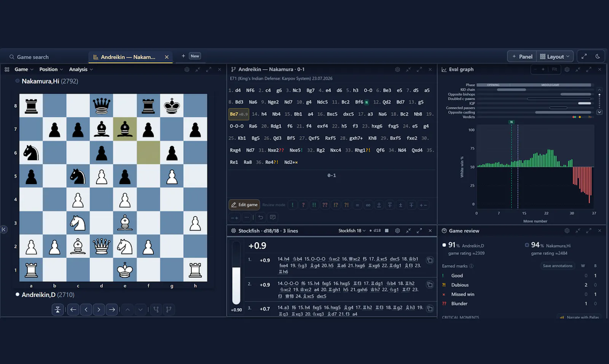Click the undo annotation arrow icon
This screenshot has height=364, width=609.
[261, 218]
